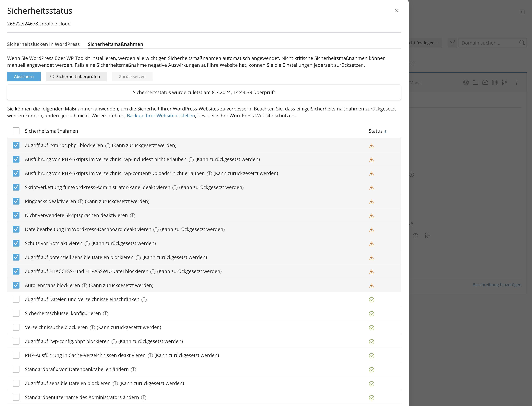This screenshot has height=406, width=532.
Task: Click the Absichern button
Action: 24,76
